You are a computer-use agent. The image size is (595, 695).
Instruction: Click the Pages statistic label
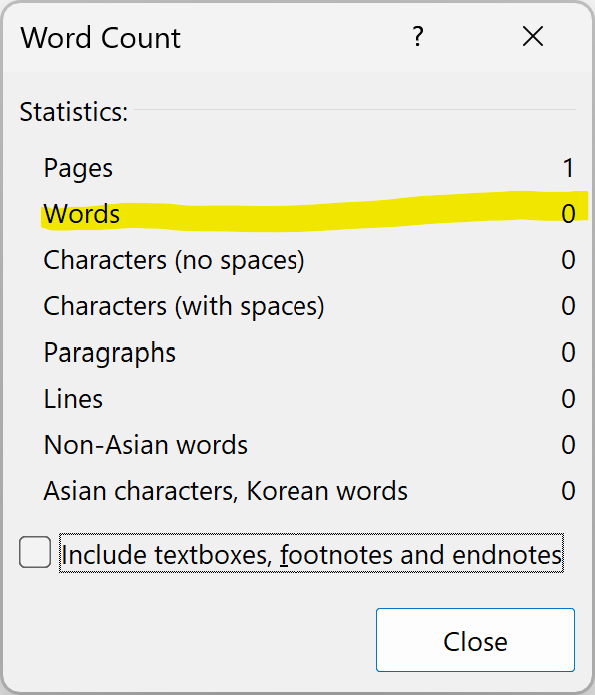click(x=78, y=168)
